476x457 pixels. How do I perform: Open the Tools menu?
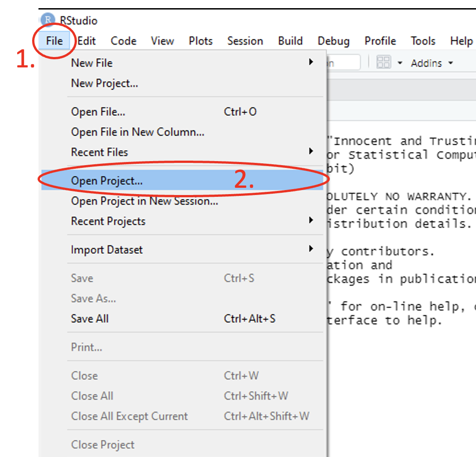click(423, 41)
